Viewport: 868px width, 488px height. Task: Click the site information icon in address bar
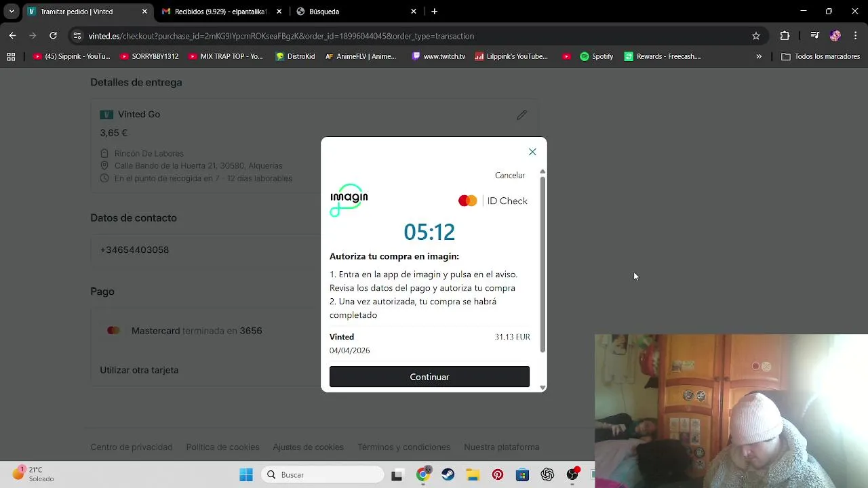click(78, 36)
